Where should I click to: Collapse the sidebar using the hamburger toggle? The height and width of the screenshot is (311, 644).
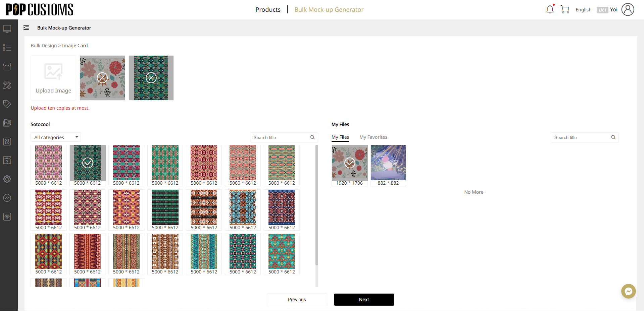point(26,27)
